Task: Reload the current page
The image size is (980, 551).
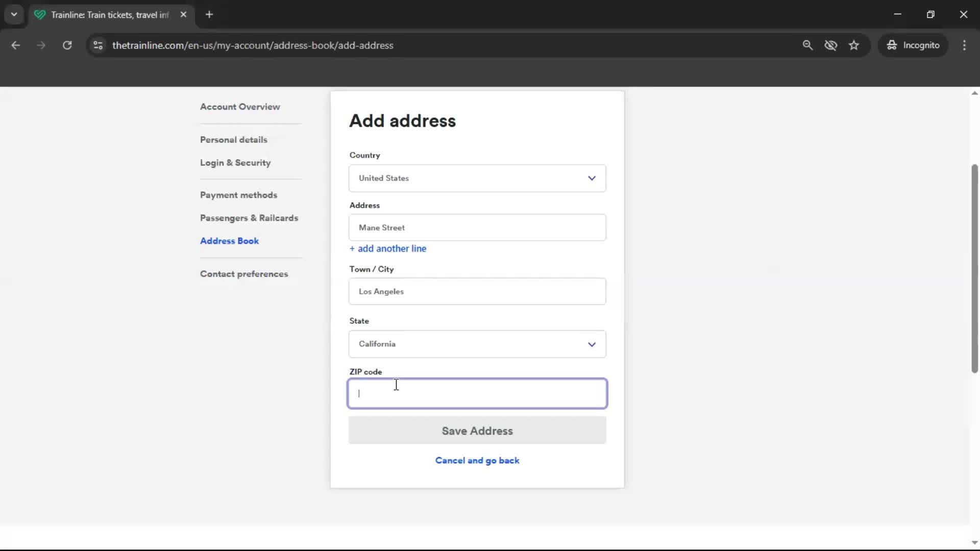Action: [x=67, y=45]
